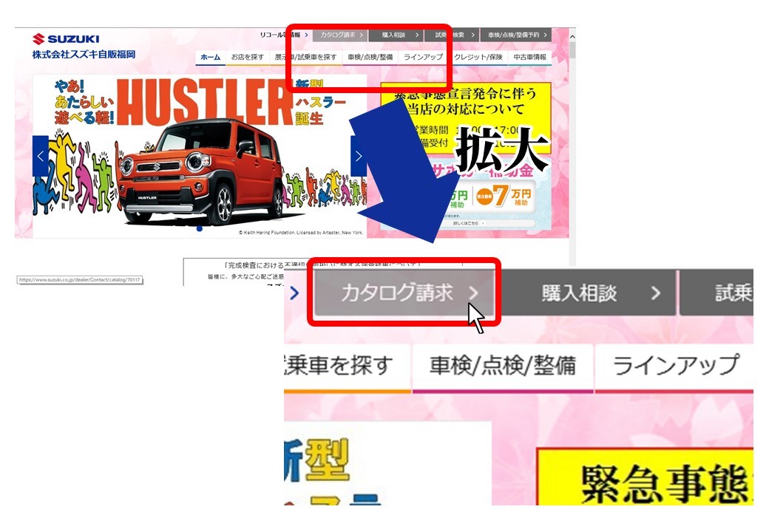Viewport: 769px width, 532px height.
Task: Click the scrollbar up arrow of the small page
Action: pos(572,36)
